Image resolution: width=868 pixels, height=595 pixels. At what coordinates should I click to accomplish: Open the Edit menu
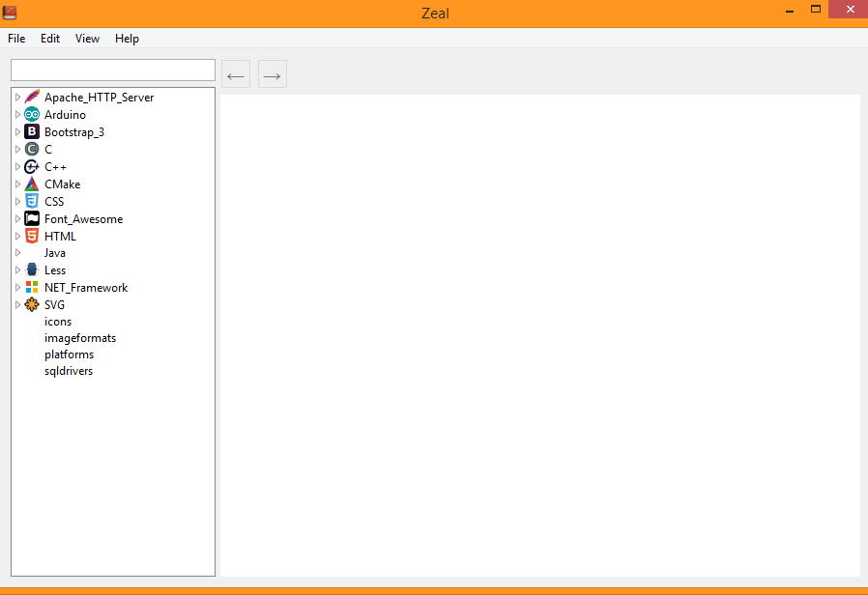pos(50,39)
